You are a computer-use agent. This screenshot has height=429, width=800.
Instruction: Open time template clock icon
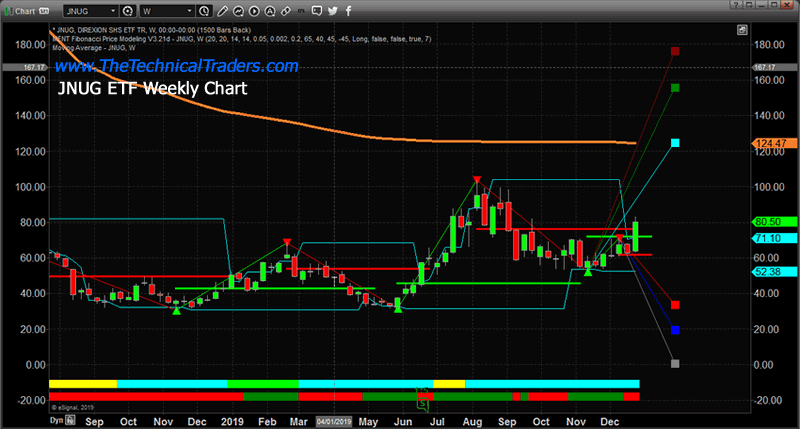pos(204,11)
